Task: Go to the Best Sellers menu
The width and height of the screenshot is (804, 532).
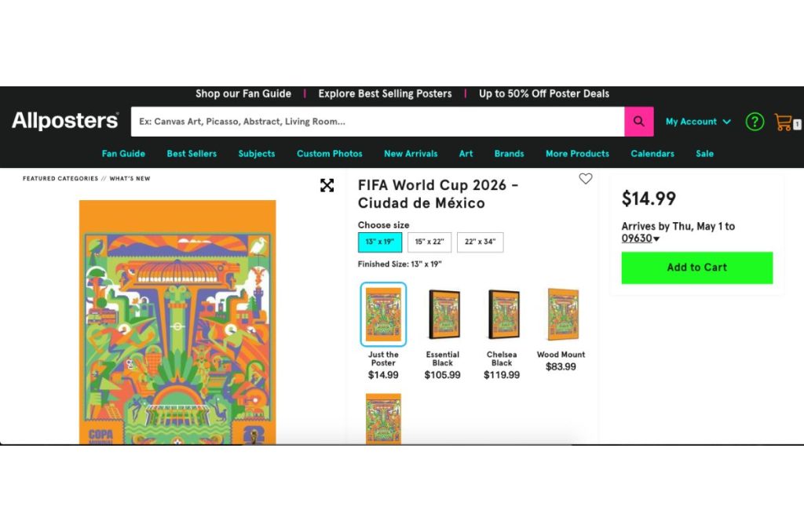Action: [192, 154]
